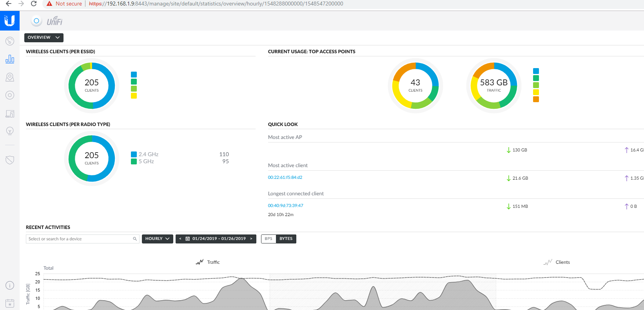Open the Statistics bar chart icon
Viewport: 644px width, 310px height.
click(x=10, y=59)
